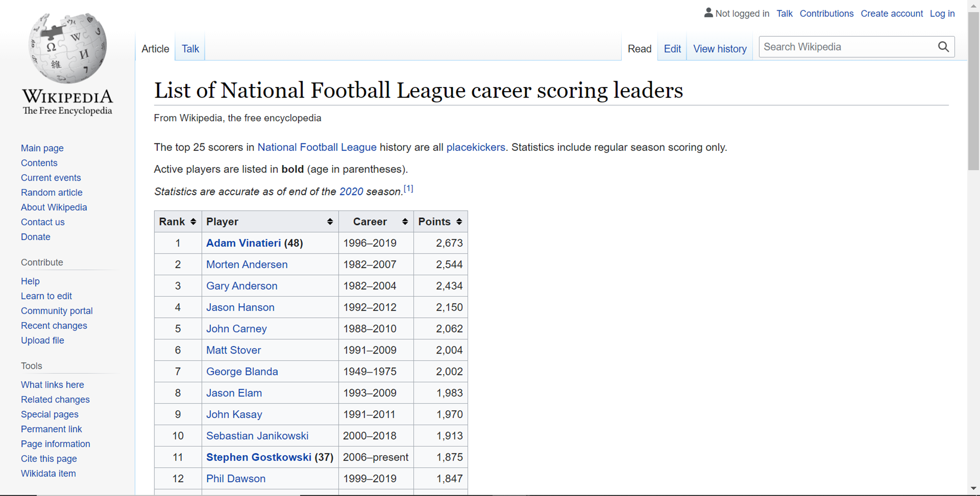Click Log in link
The height and width of the screenshot is (496, 980).
(x=942, y=14)
